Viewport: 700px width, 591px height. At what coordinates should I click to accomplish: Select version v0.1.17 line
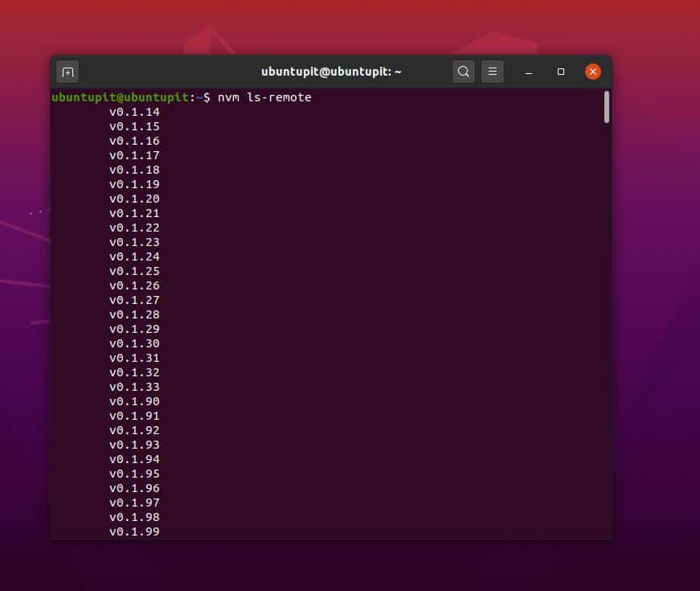[x=134, y=155]
